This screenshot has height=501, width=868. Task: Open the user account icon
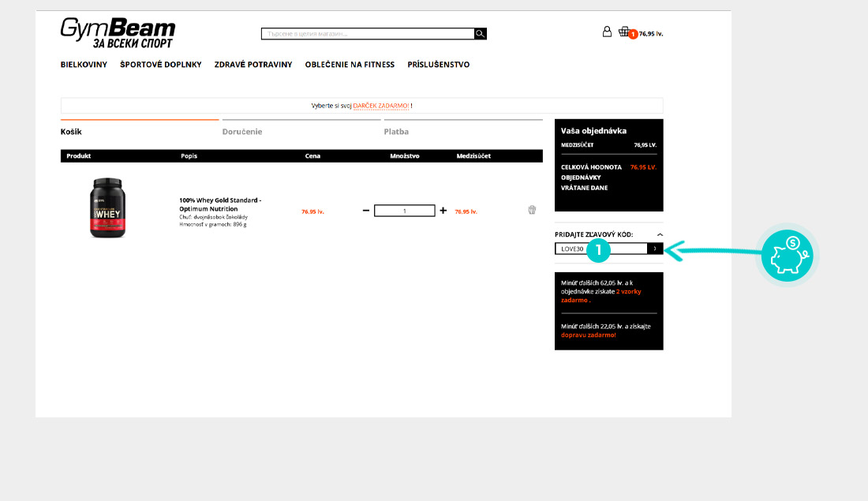[607, 32]
